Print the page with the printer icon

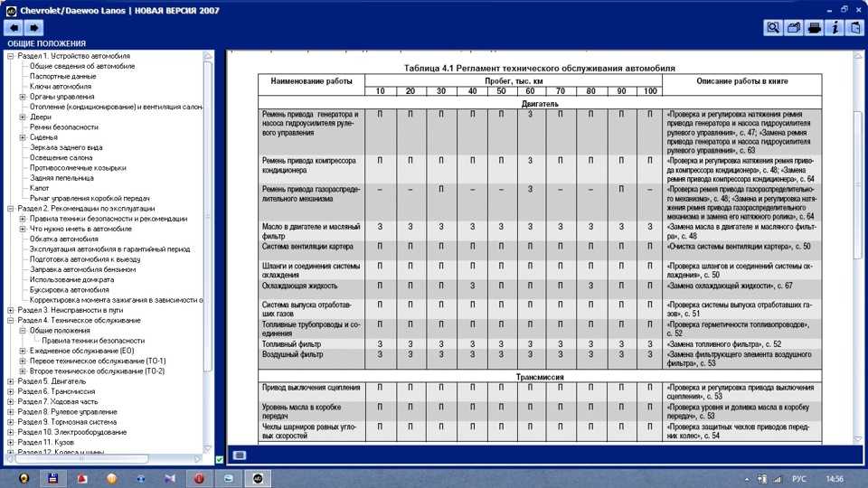[x=814, y=28]
